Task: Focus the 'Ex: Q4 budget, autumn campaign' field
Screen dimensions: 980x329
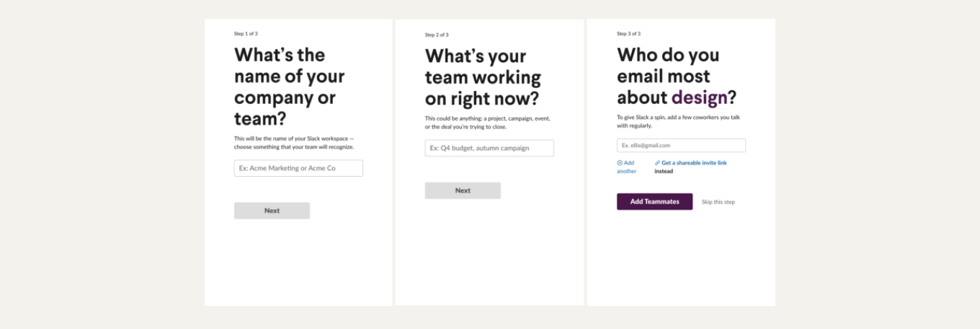Action: click(x=489, y=148)
